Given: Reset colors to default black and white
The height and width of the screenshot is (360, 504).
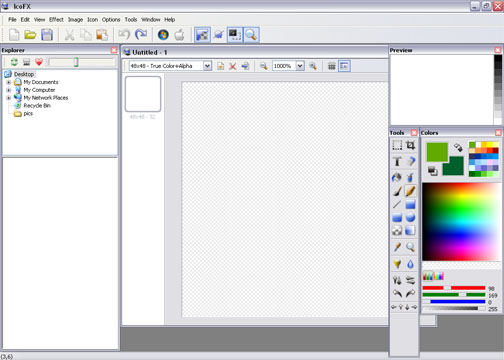Looking at the screenshot, I should point(432,171).
